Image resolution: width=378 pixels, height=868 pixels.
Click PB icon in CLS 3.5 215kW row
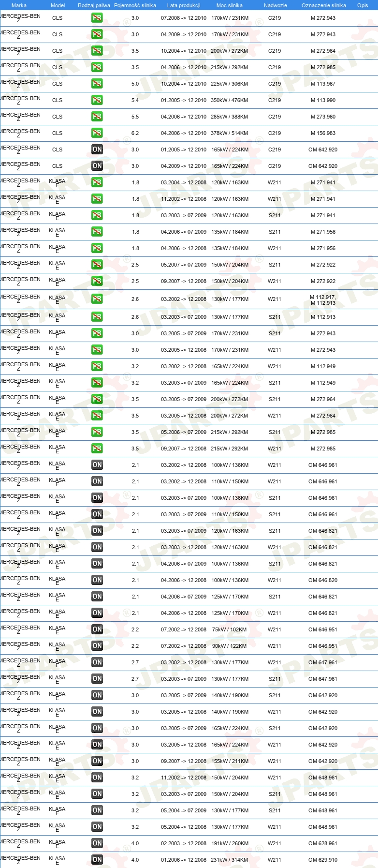pos(97,67)
